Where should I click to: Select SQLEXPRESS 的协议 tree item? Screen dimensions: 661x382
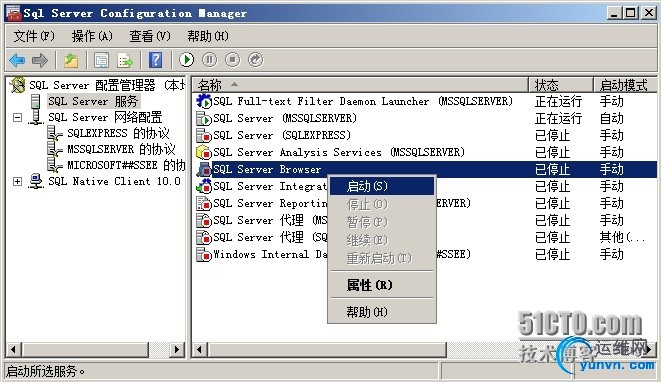click(118, 134)
